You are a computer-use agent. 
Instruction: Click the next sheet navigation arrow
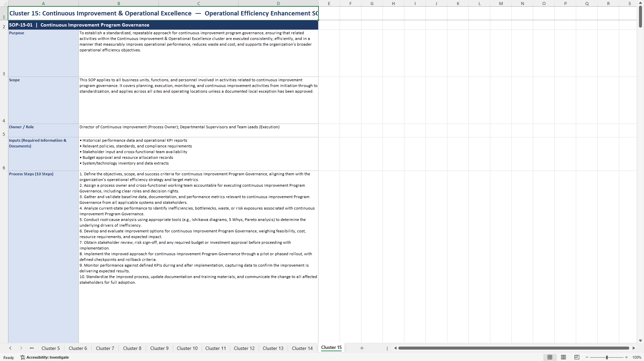click(21, 348)
